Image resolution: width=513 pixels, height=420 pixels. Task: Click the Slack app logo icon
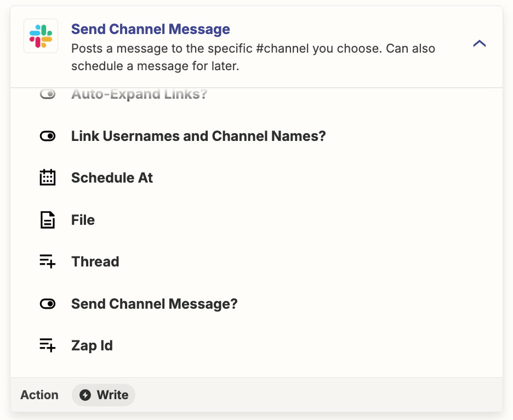pyautogui.click(x=41, y=36)
